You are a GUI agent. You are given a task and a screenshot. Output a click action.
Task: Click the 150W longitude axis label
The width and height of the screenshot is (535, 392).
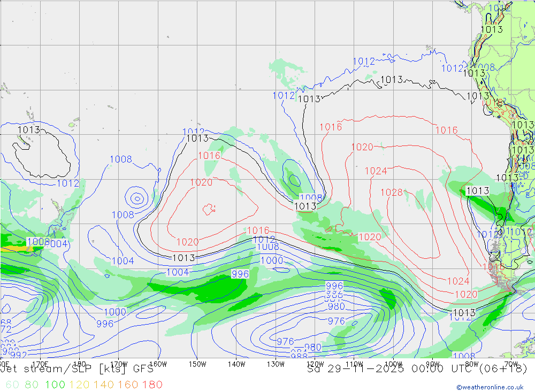pos(197,364)
